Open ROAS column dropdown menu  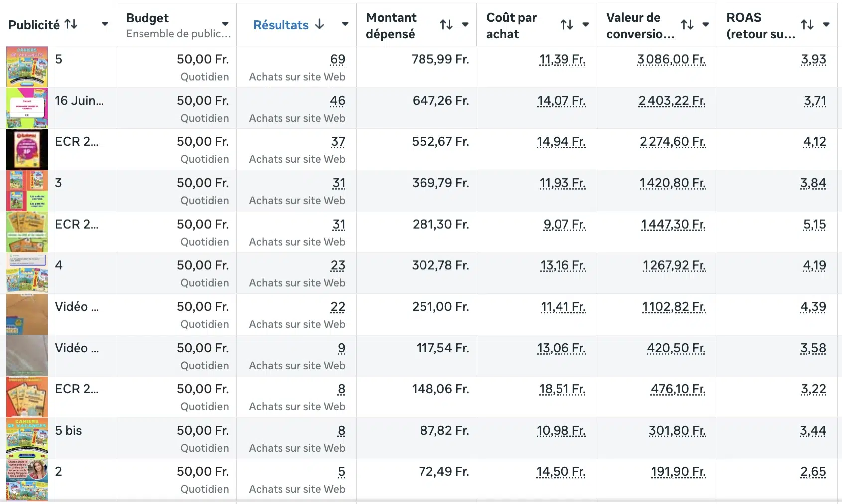click(x=826, y=24)
